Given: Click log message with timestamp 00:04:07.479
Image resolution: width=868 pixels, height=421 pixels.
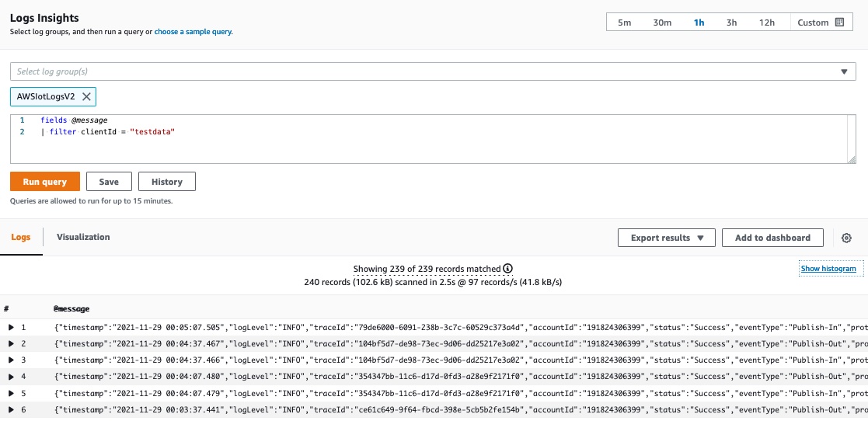Looking at the screenshot, I should [461, 393].
